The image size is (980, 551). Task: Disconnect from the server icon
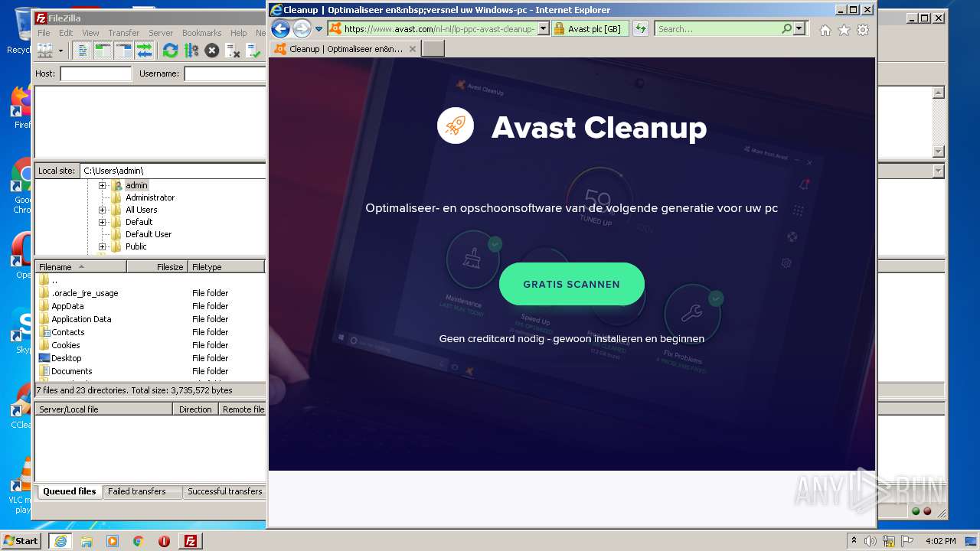[233, 51]
